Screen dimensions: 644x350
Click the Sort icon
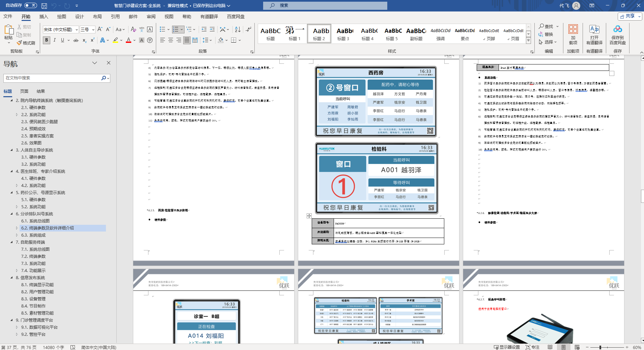tap(238, 29)
